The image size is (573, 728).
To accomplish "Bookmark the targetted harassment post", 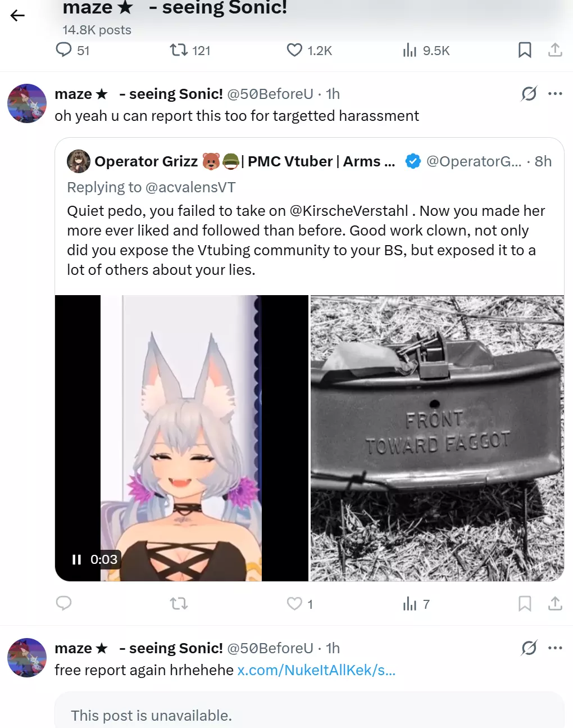I will (x=525, y=604).
